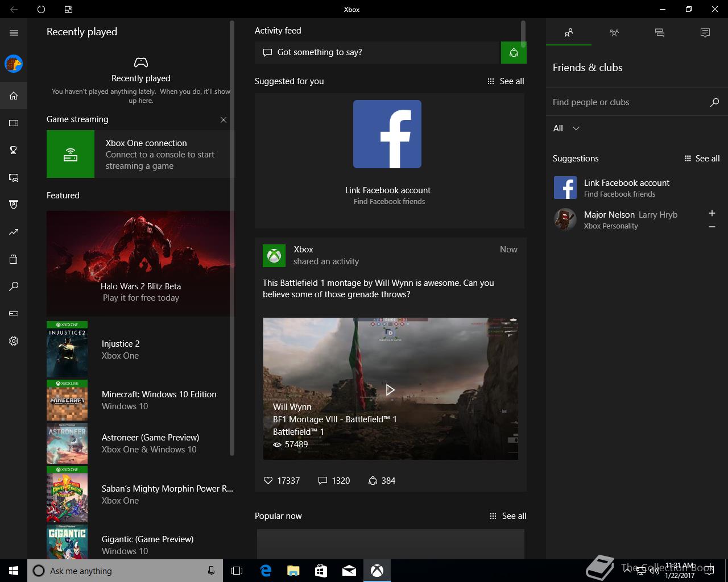This screenshot has width=728, height=582.
Task: Open Clubs shield icon in sidebar
Action: click(x=14, y=205)
